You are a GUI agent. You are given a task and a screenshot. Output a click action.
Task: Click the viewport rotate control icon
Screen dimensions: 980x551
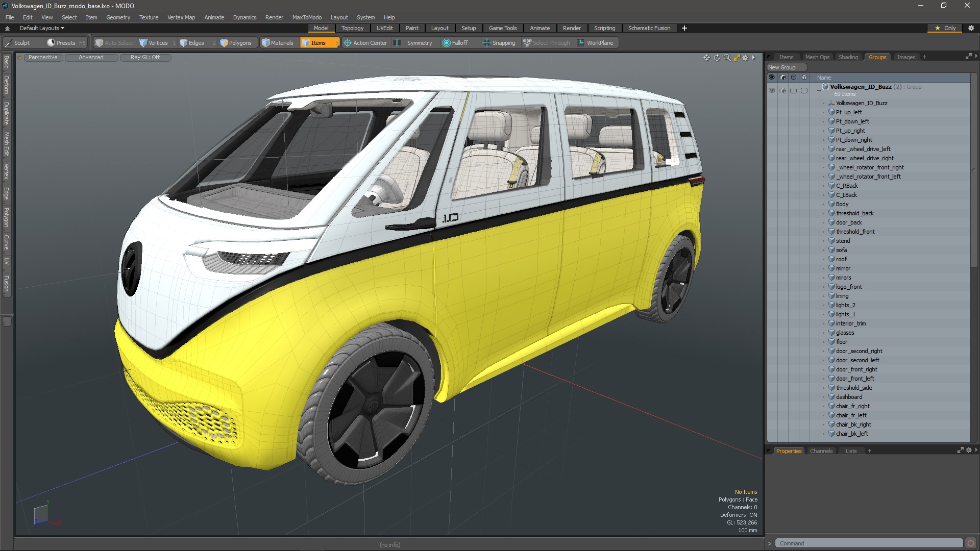coord(717,58)
